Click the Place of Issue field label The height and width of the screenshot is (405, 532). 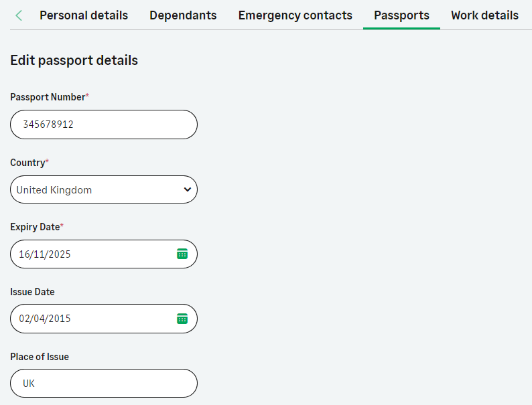tap(40, 357)
